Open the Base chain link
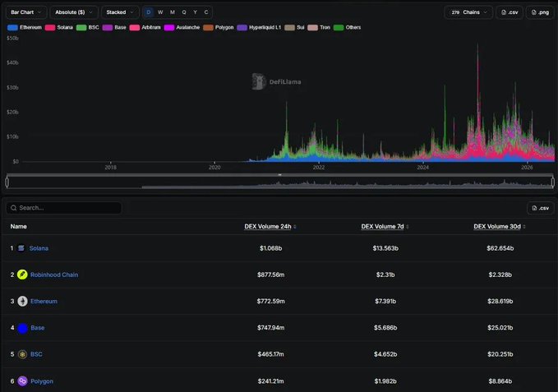This screenshot has width=558, height=392. [x=37, y=328]
